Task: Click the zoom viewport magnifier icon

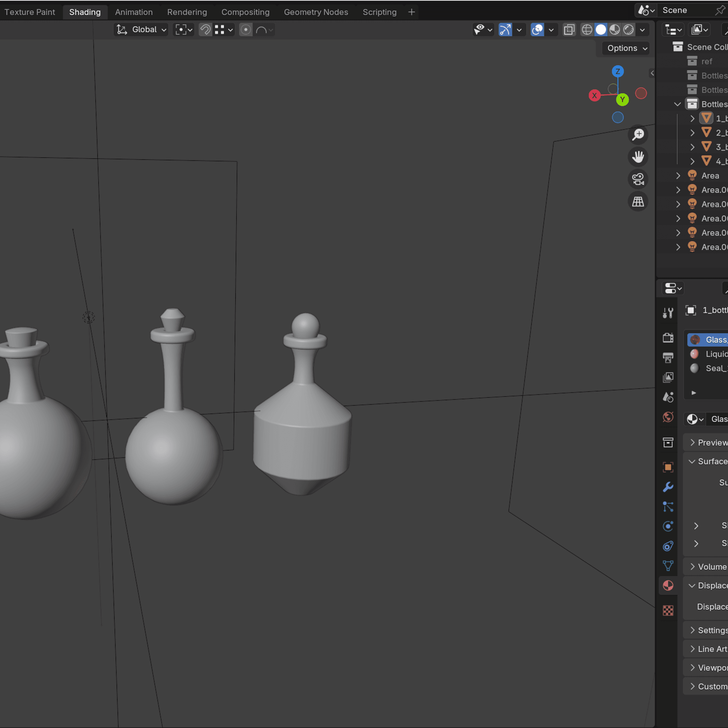Action: coord(638,134)
